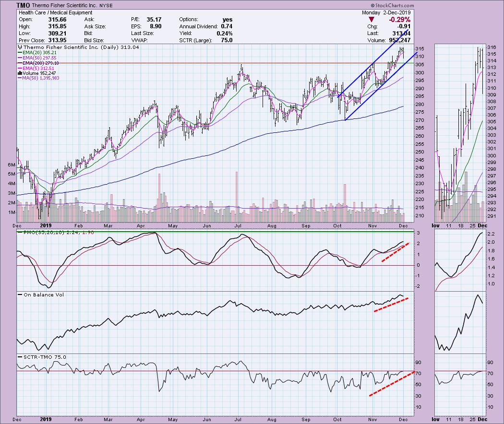504x424 pixels.
Task: Click the TMO ticker symbol in the header
Action: (x=24, y=5)
